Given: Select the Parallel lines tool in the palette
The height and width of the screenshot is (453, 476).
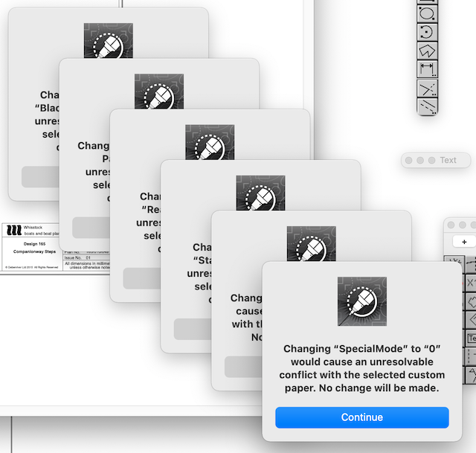Looking at the screenshot, I should [x=427, y=106].
